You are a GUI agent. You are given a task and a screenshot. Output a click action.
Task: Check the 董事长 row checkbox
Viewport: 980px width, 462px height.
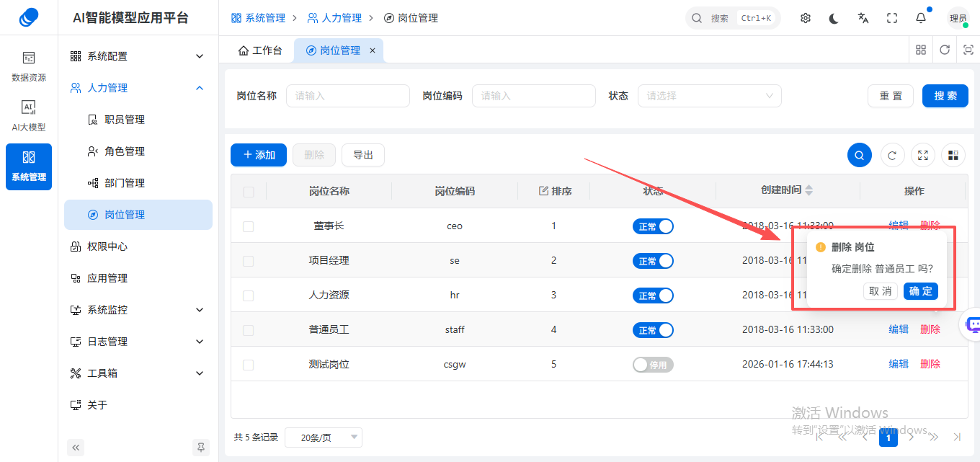tap(249, 226)
